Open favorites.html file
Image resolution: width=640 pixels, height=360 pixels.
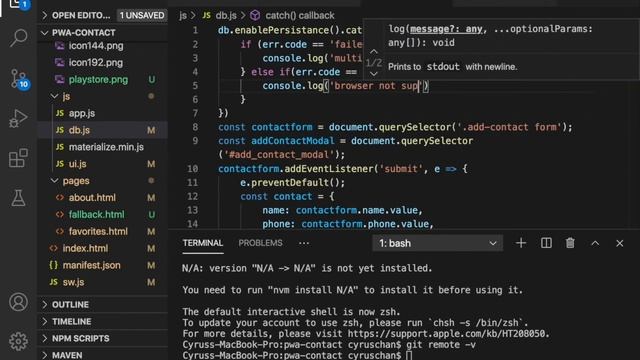click(98, 231)
